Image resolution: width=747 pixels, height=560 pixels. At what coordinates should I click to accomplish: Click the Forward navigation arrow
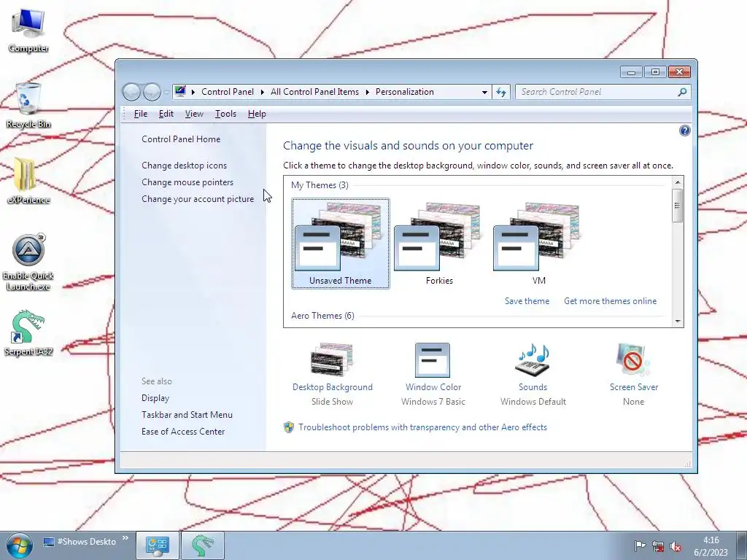click(x=152, y=92)
